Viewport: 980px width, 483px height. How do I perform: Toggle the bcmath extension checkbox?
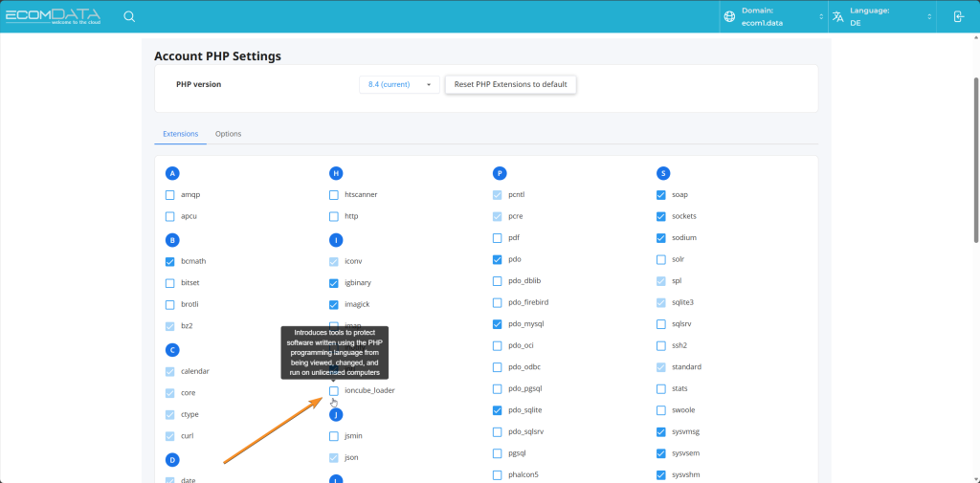[x=170, y=261]
